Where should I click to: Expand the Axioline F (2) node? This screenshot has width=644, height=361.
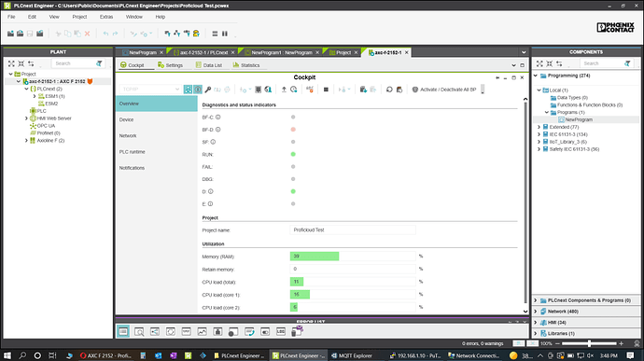click(27, 141)
